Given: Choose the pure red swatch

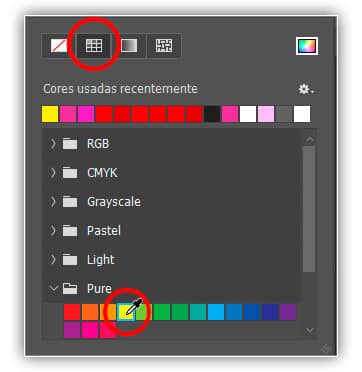Looking at the screenshot, I should pyautogui.click(x=72, y=312).
